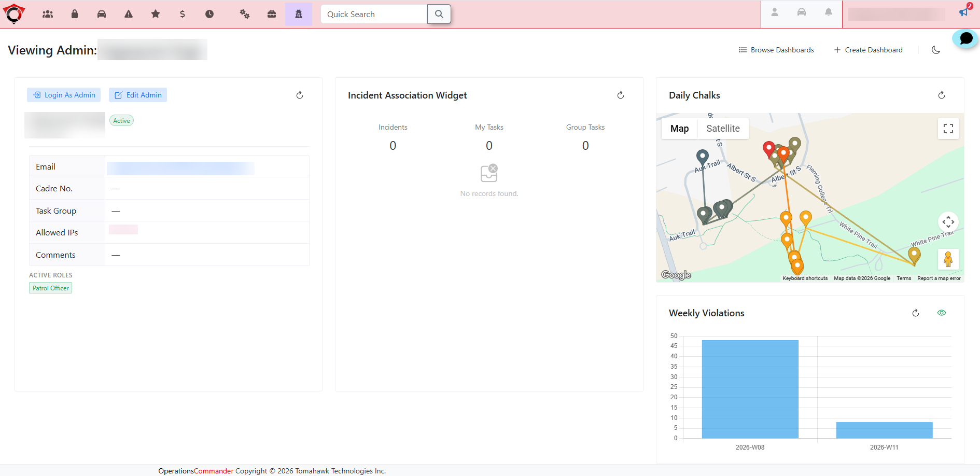Select the dollar sign navigation icon
The height and width of the screenshot is (476, 980).
(183, 14)
